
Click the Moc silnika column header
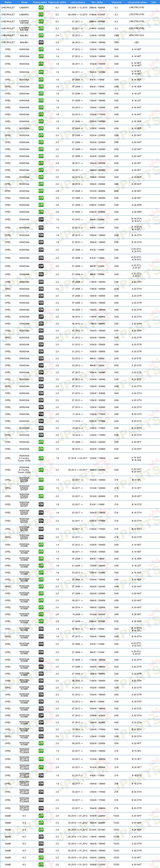point(97,2)
